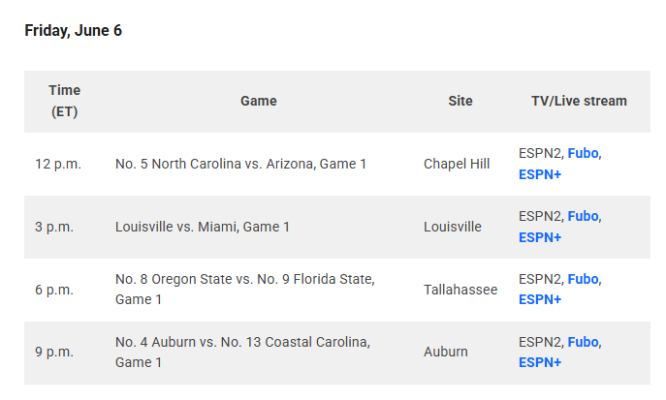
Task: Open ESPN+ link in the 9 p.m. row
Action: (540, 362)
